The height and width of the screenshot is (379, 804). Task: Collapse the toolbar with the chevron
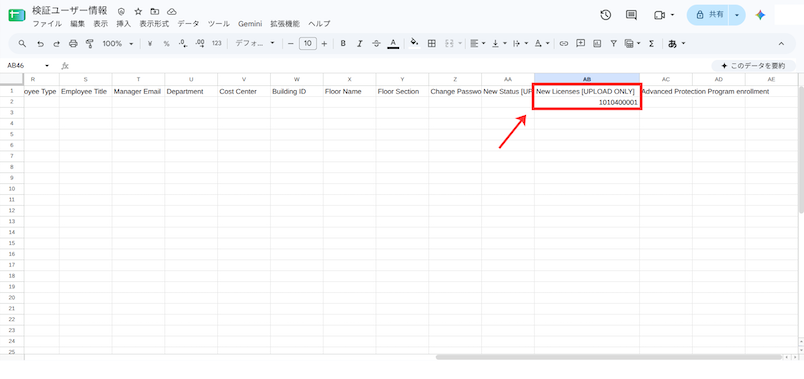point(781,44)
